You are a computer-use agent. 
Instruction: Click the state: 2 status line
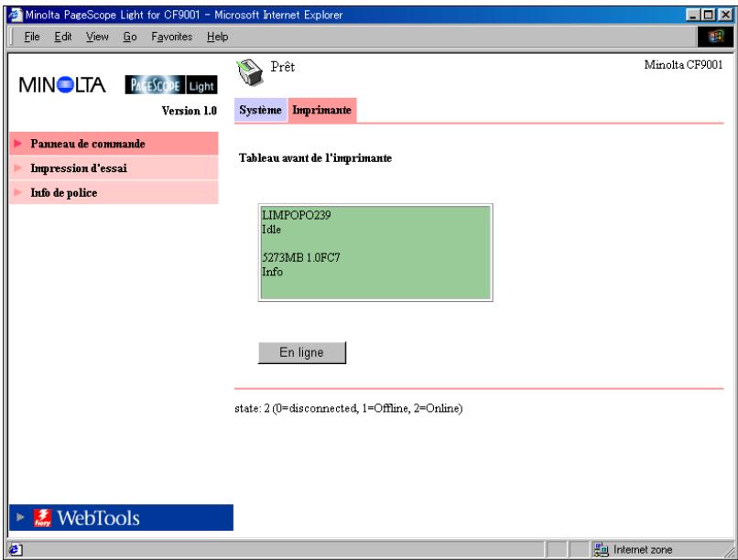349,408
